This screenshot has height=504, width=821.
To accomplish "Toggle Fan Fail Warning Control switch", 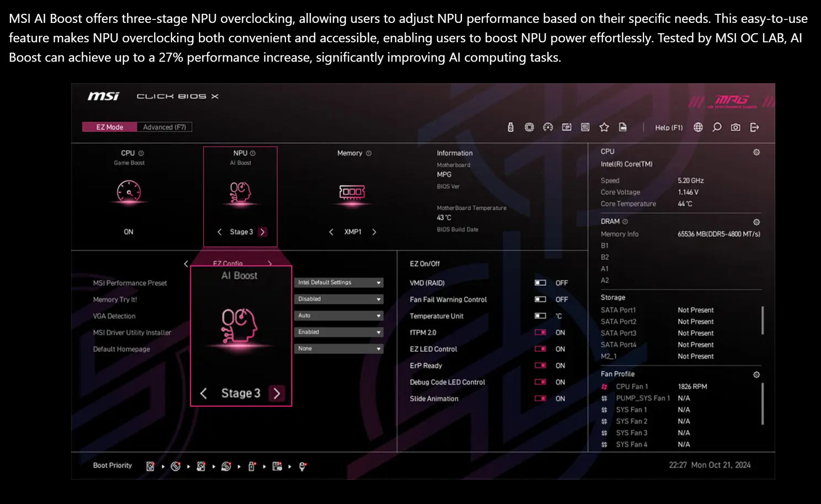I will pyautogui.click(x=541, y=299).
